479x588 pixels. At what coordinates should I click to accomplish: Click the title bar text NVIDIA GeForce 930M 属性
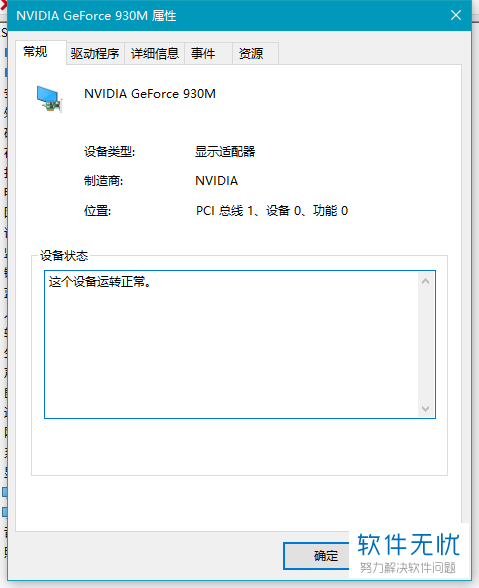(96, 16)
